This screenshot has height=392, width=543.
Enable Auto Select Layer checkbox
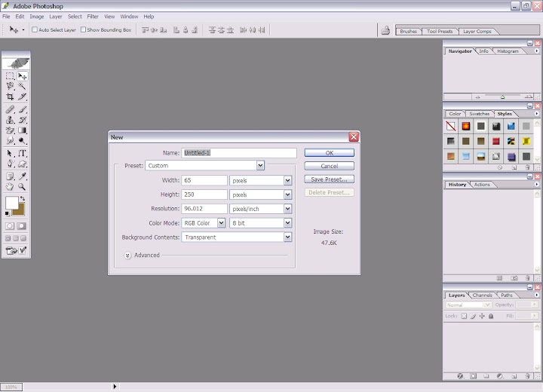coord(35,30)
